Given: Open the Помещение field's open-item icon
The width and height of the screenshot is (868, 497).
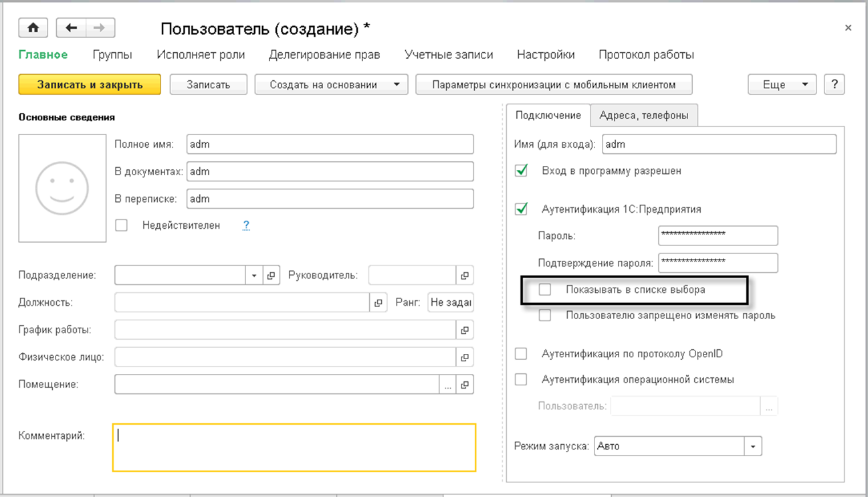Looking at the screenshot, I should 465,385.
